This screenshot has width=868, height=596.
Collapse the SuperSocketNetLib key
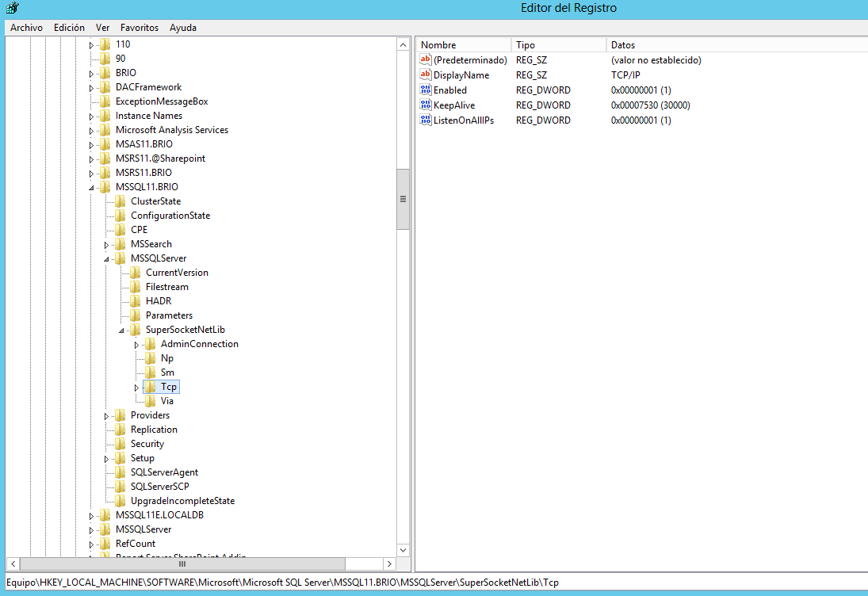[x=122, y=330]
